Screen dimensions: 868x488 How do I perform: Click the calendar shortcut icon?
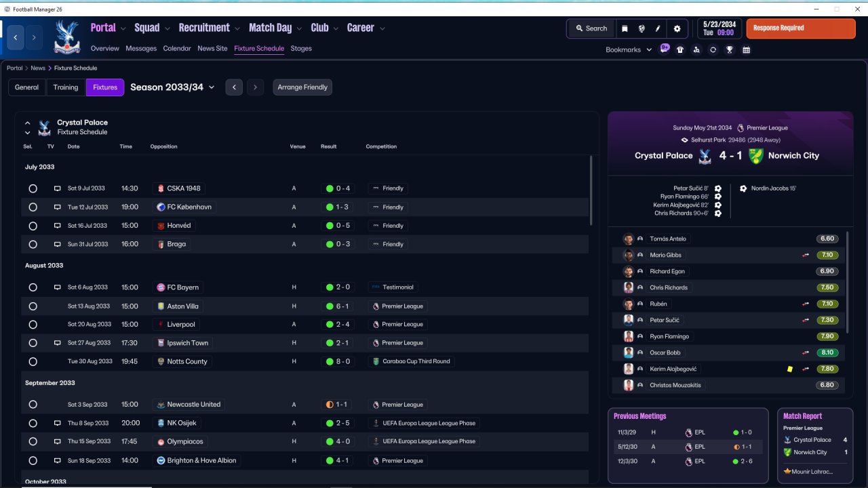[746, 49]
